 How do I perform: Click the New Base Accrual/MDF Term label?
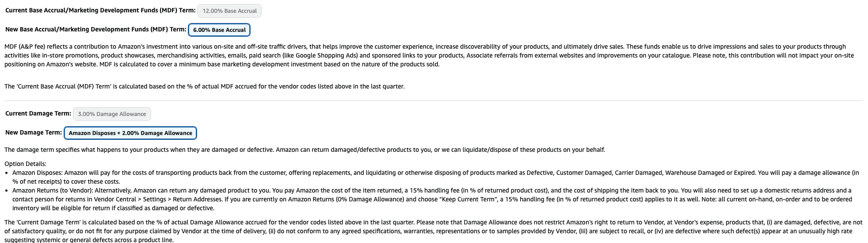click(x=96, y=29)
